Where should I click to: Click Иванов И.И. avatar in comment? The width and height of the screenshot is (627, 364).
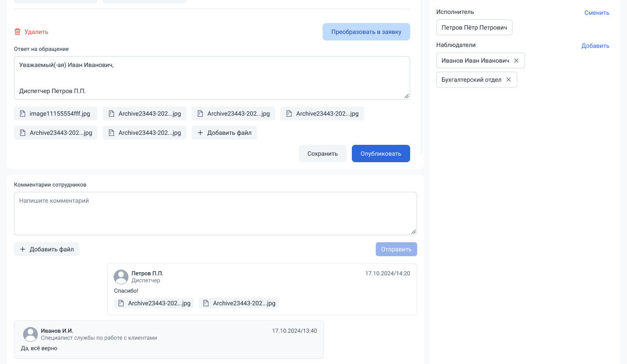click(30, 334)
